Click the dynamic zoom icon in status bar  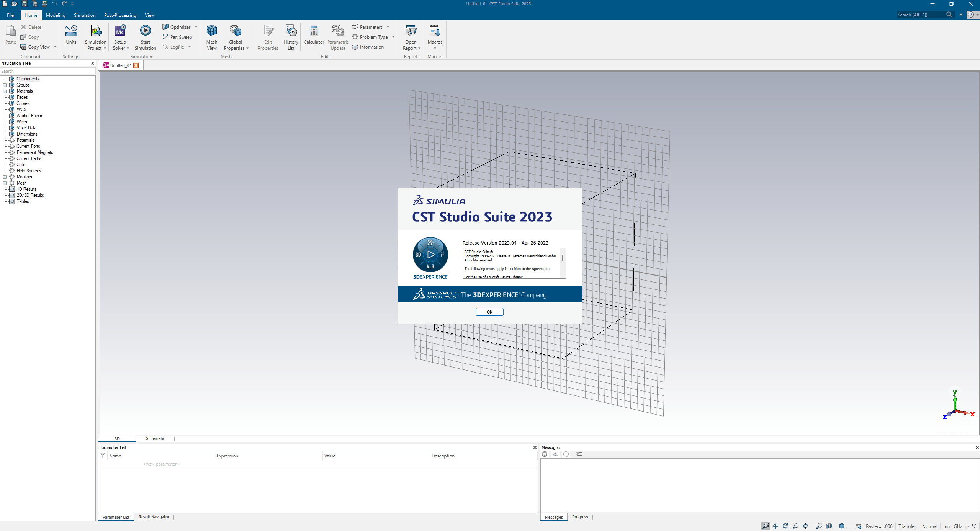[x=795, y=526]
